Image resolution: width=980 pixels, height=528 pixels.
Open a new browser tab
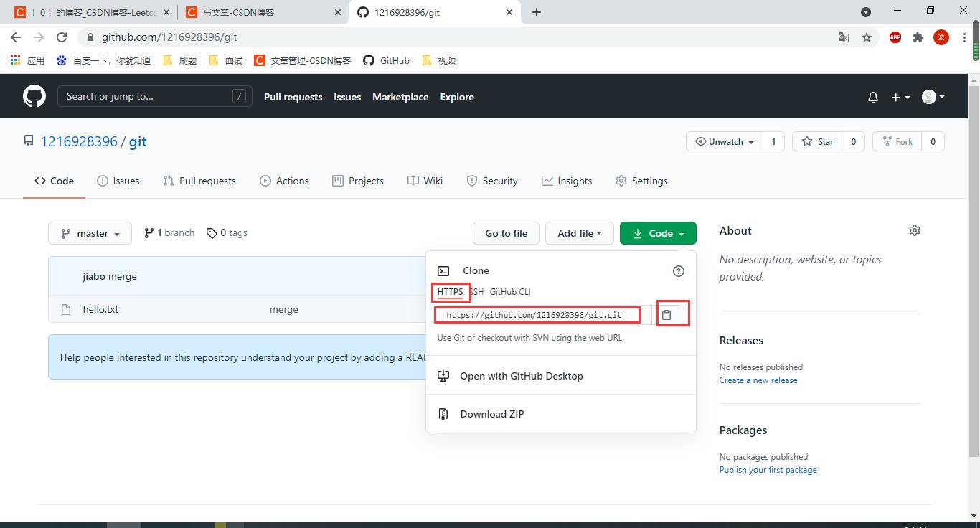click(x=537, y=12)
